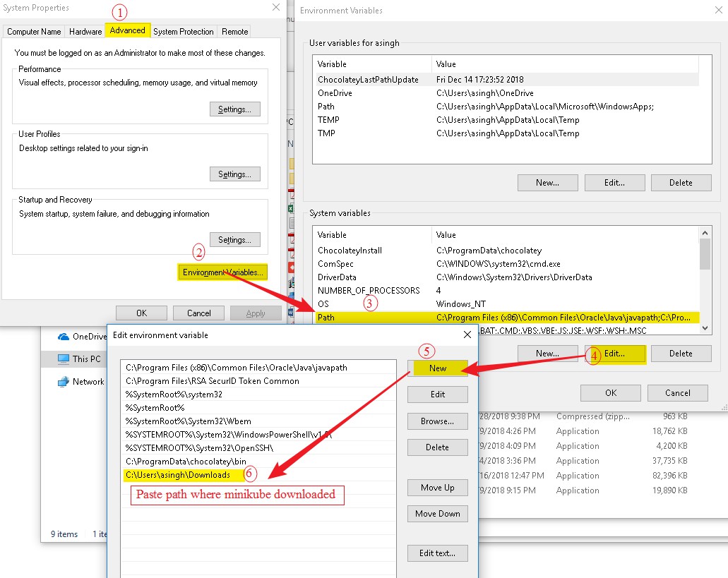Open User Profiles Settings button

click(x=235, y=174)
